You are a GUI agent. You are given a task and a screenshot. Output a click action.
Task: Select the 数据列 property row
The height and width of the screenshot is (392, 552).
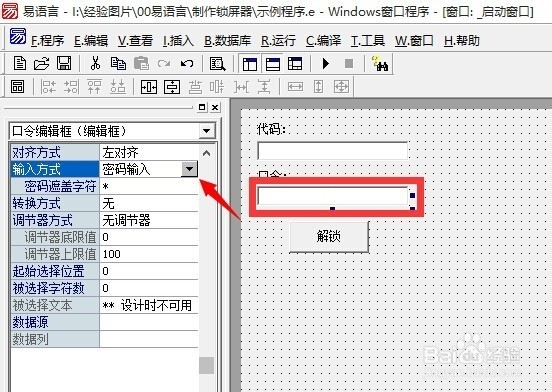(x=105, y=339)
